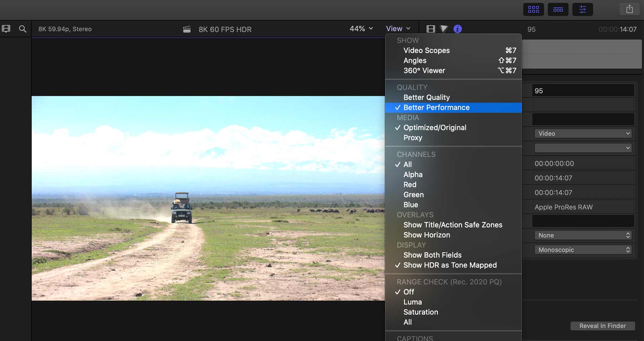Image resolution: width=644 pixels, height=341 pixels.
Task: Click the search magnifier icon
Action: point(23,29)
